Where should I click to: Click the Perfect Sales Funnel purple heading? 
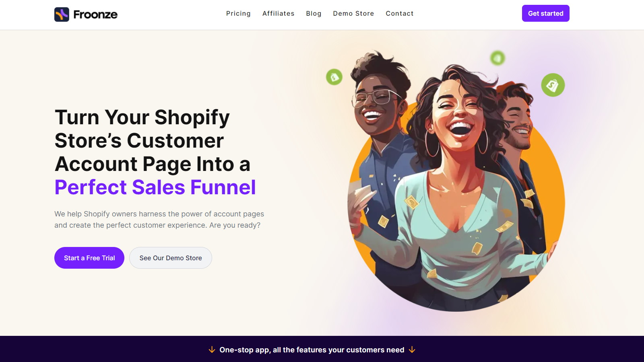[x=155, y=187]
